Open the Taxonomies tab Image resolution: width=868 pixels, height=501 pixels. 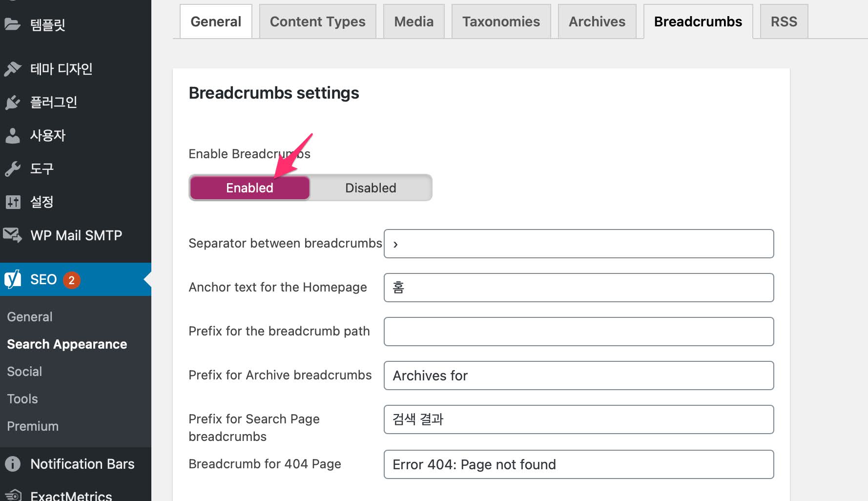(501, 21)
